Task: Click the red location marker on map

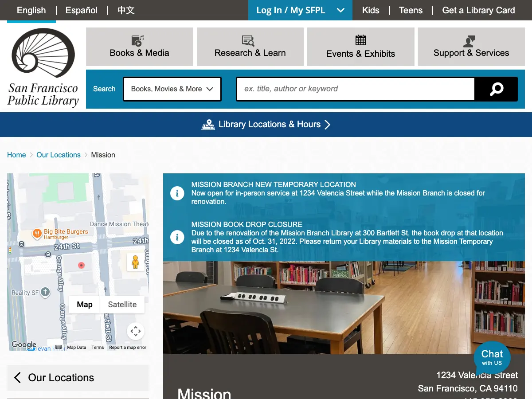Action: (81, 265)
